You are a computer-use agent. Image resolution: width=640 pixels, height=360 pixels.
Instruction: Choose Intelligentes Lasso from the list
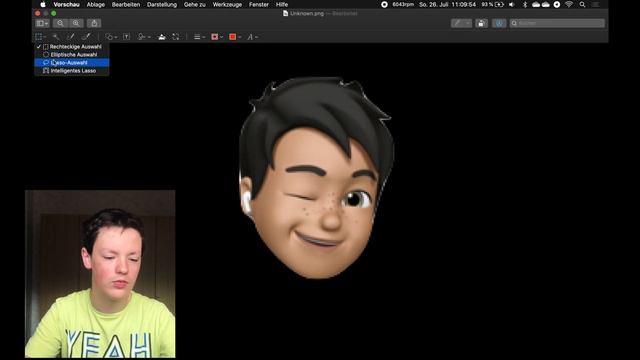click(72, 71)
